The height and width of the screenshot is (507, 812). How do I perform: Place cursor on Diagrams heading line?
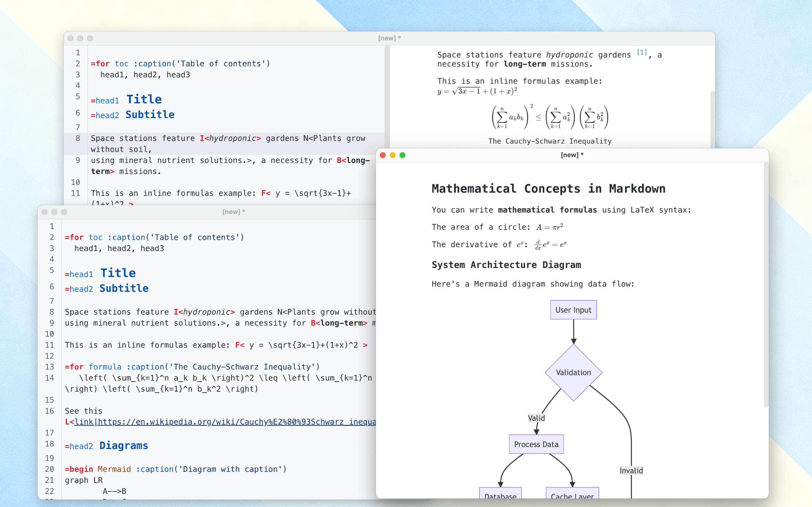coord(123,446)
